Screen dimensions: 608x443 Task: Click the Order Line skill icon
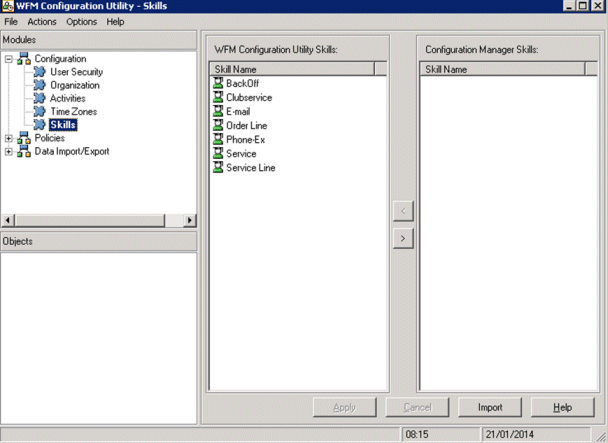click(218, 126)
